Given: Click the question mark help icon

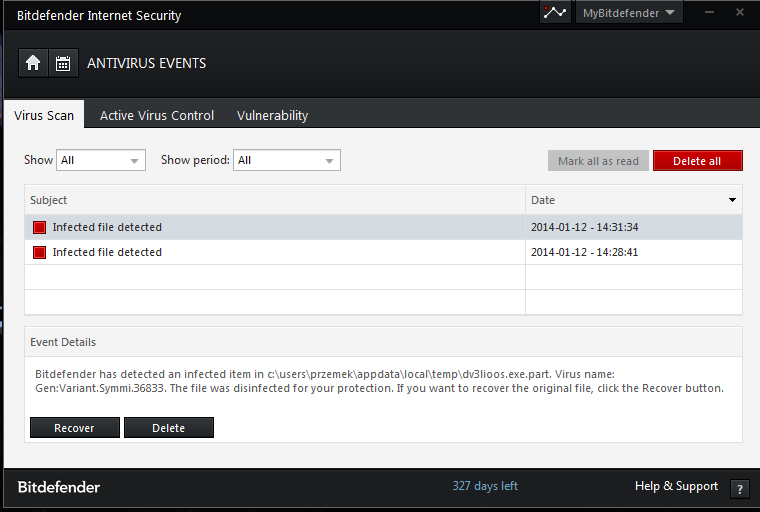Looking at the screenshot, I should 740,489.
